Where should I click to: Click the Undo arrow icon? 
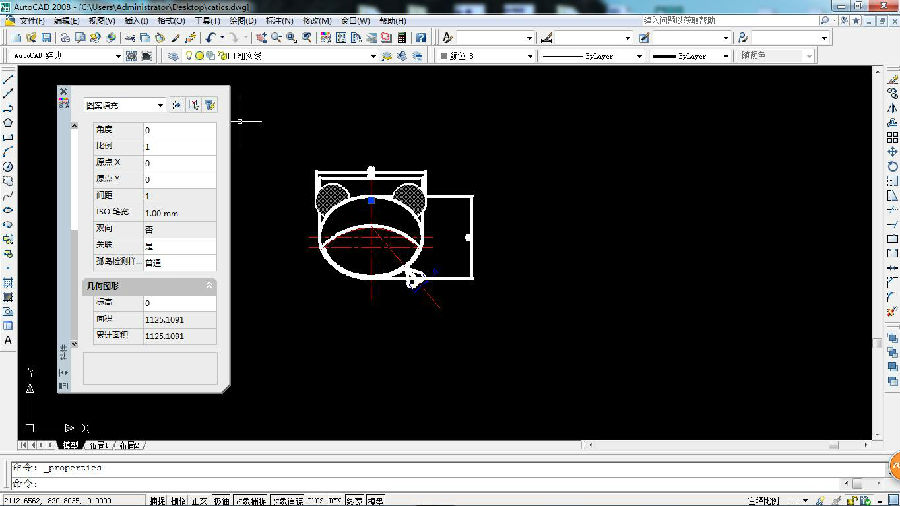point(212,38)
